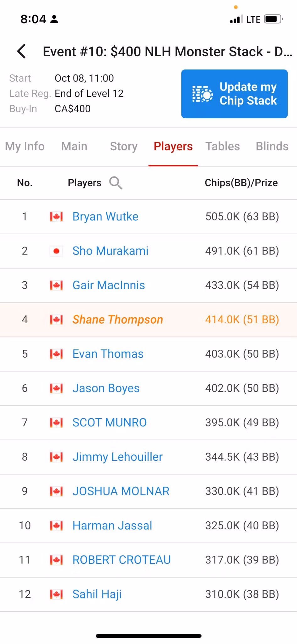Switch to the My Info tab
Screen dimensions: 297x644
25,146
